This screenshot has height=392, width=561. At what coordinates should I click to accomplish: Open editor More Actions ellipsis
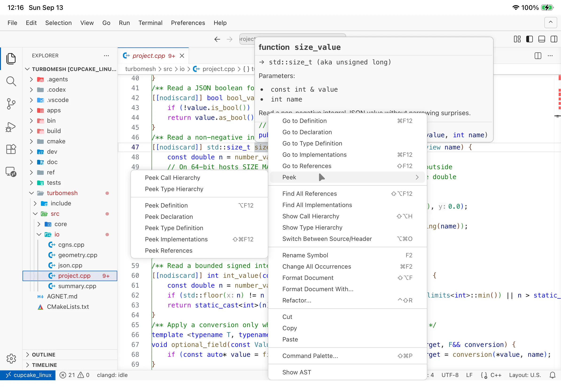(x=550, y=56)
